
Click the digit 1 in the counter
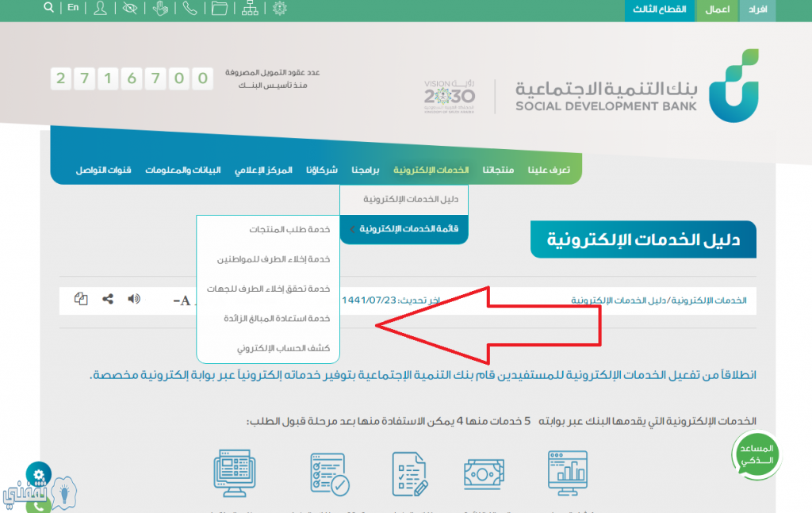click(x=108, y=78)
